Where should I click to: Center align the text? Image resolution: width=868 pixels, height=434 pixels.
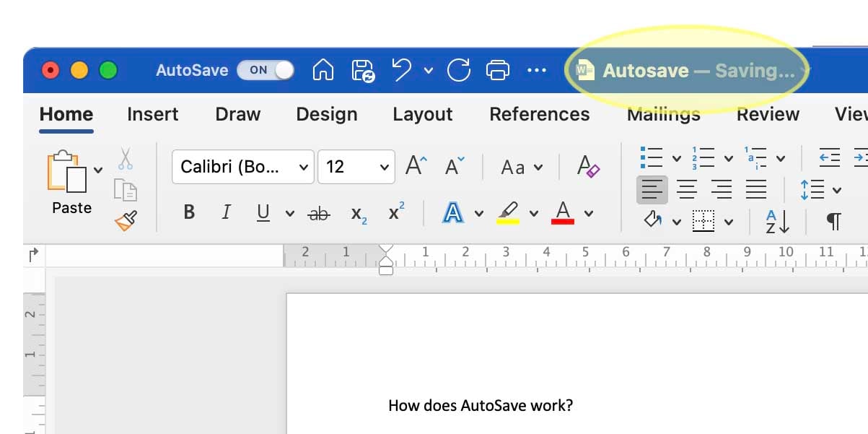tap(687, 190)
